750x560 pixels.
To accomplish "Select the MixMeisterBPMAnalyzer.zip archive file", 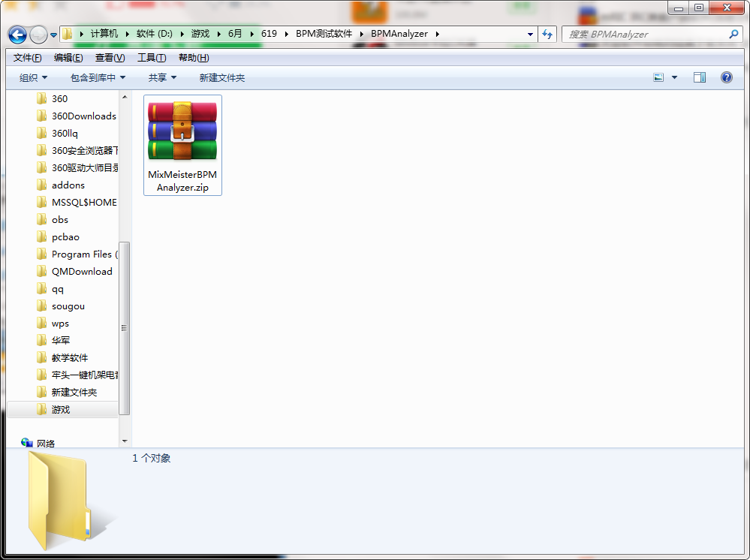I will (x=182, y=146).
